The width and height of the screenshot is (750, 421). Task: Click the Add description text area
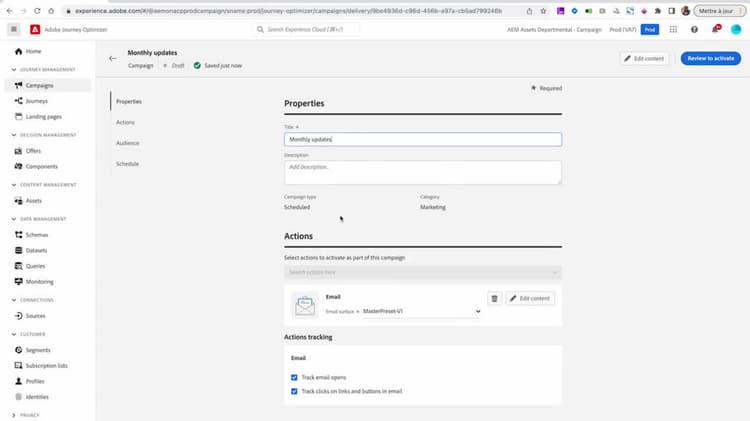[x=423, y=172]
